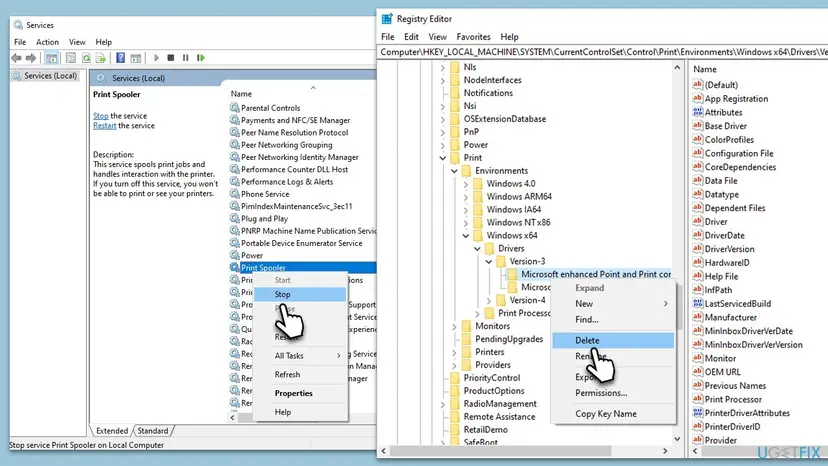Image resolution: width=828 pixels, height=466 pixels.
Task: Click the Forward arrow in Services toolbar
Action: point(31,58)
